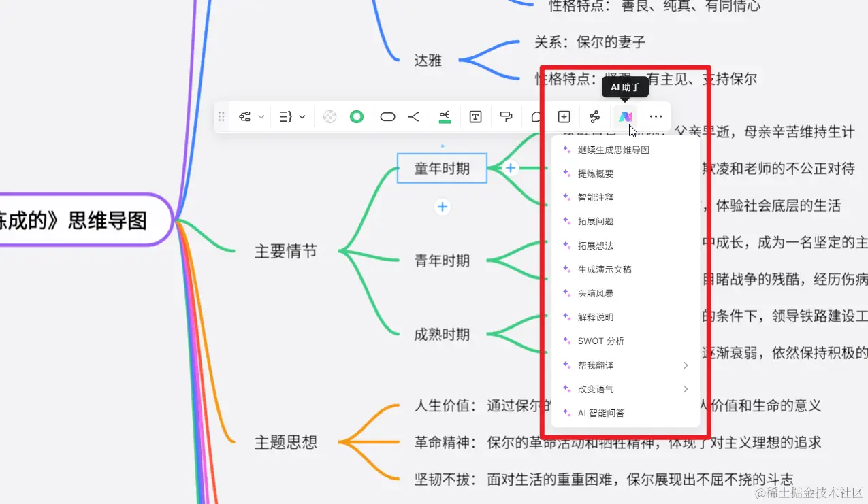This screenshot has width=868, height=504.
Task: Select the 主要情节 mind map node
Action: coord(285,250)
